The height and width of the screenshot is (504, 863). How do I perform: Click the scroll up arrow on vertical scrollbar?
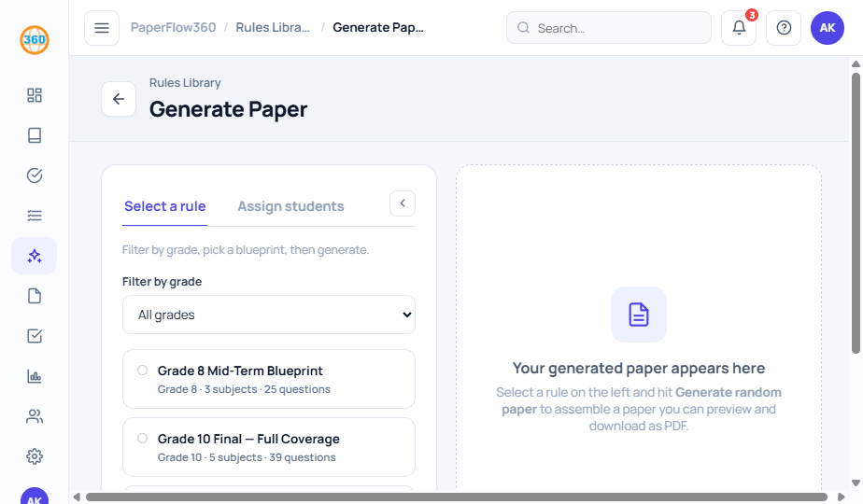(856, 63)
